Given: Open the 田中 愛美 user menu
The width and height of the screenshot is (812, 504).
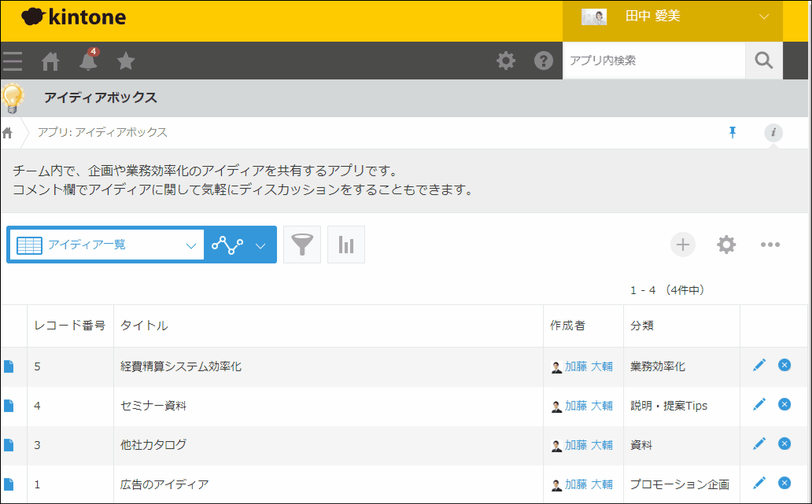Looking at the screenshot, I should click(x=673, y=17).
